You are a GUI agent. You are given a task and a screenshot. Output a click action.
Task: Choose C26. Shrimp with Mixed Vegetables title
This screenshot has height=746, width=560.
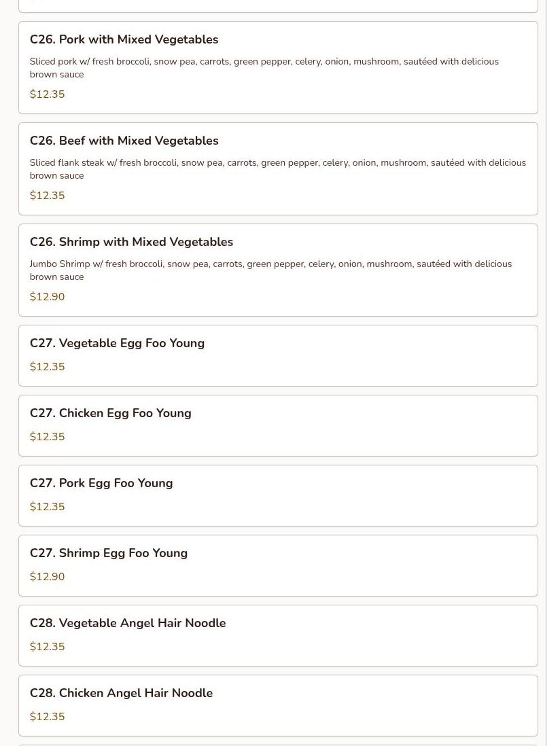(131, 242)
